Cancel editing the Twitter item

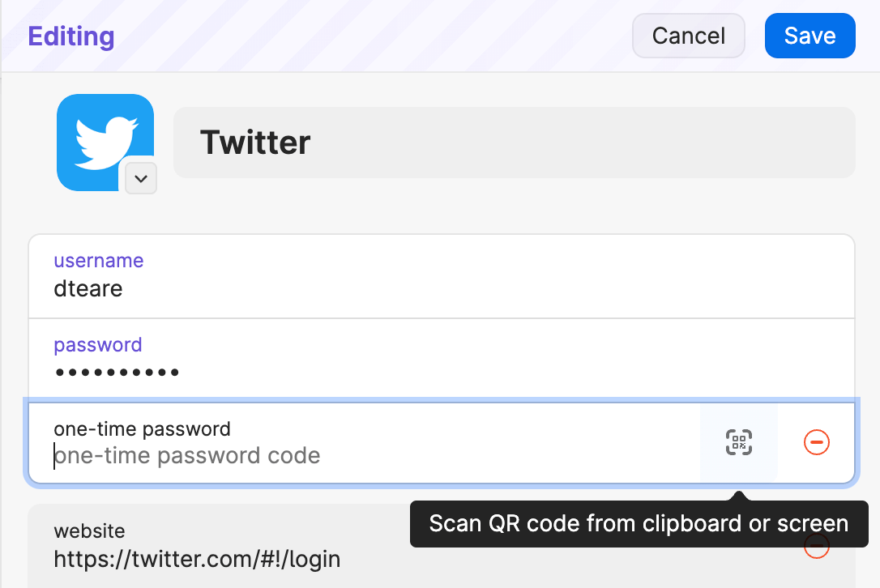688,35
